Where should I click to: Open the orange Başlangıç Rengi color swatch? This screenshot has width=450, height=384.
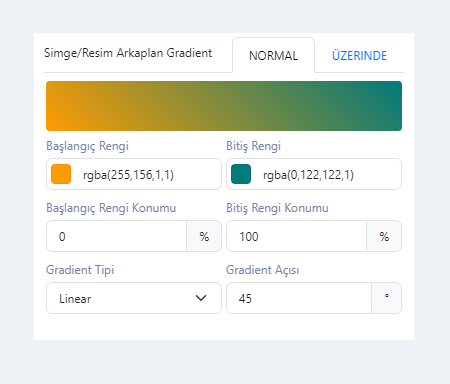tap(61, 174)
